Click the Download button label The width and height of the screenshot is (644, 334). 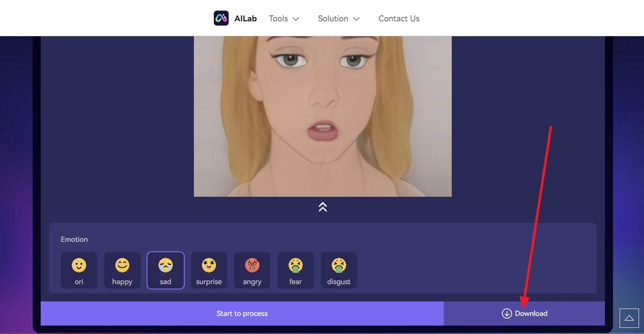pyautogui.click(x=531, y=314)
